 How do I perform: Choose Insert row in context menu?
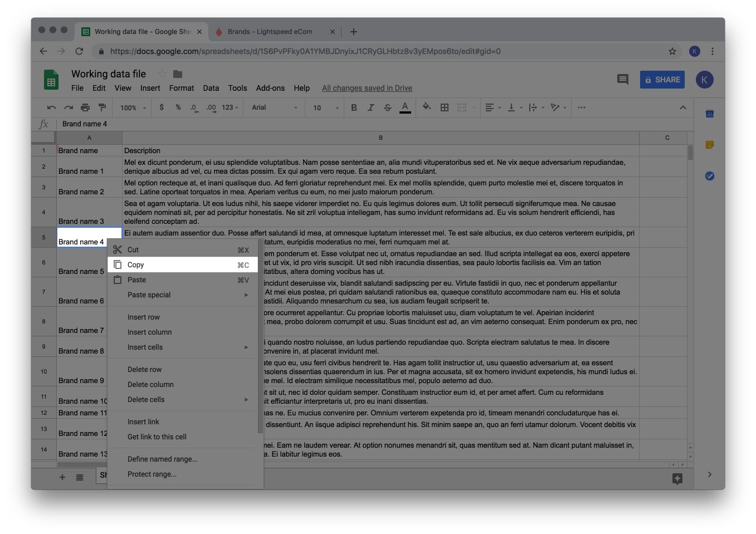coord(183,317)
